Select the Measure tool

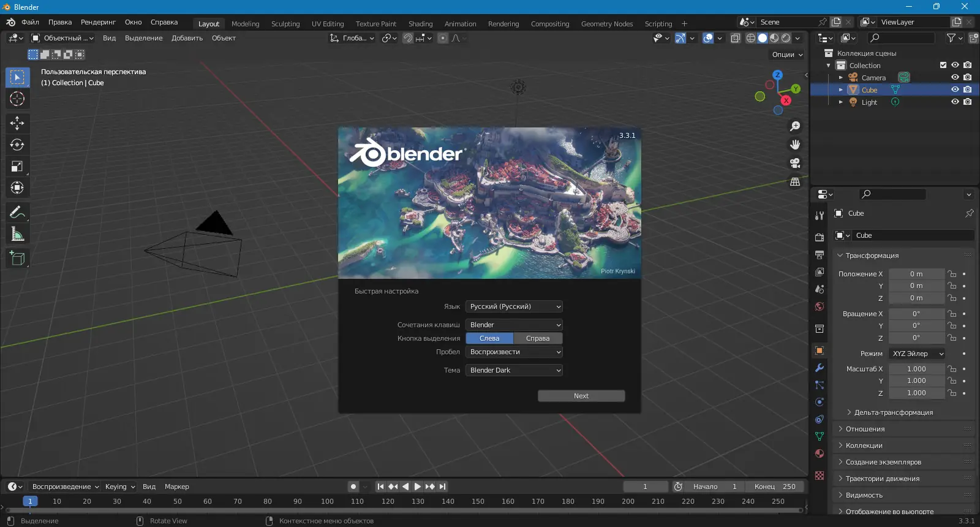click(x=17, y=235)
